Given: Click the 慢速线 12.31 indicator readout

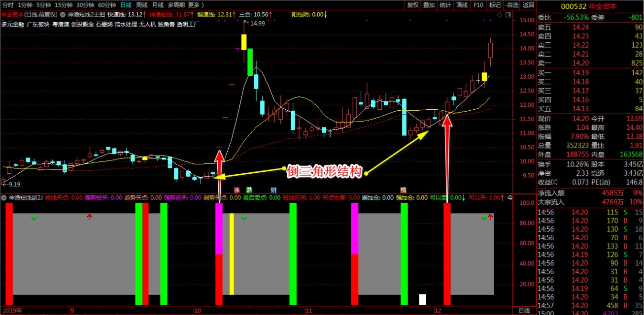Looking at the screenshot, I should [x=216, y=15].
